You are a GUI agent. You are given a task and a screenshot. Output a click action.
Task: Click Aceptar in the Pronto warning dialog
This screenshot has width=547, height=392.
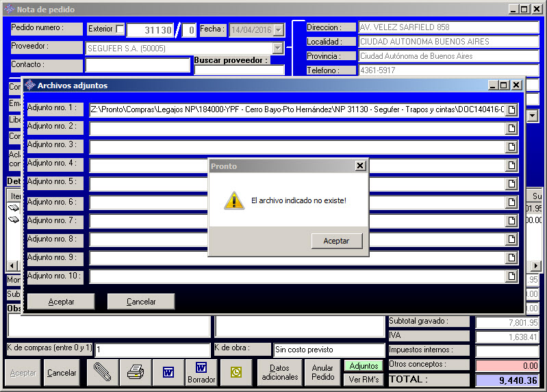[x=336, y=241]
